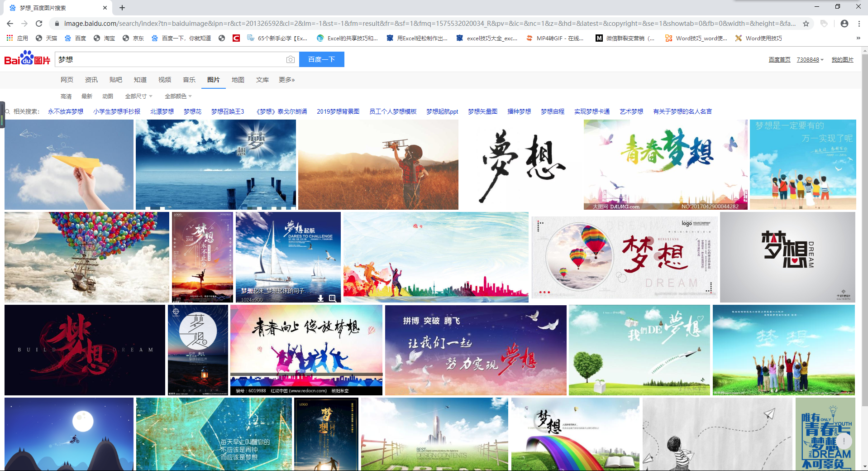Open the 天猫 bookmark
Screen dimensions: 868x471
(46, 38)
